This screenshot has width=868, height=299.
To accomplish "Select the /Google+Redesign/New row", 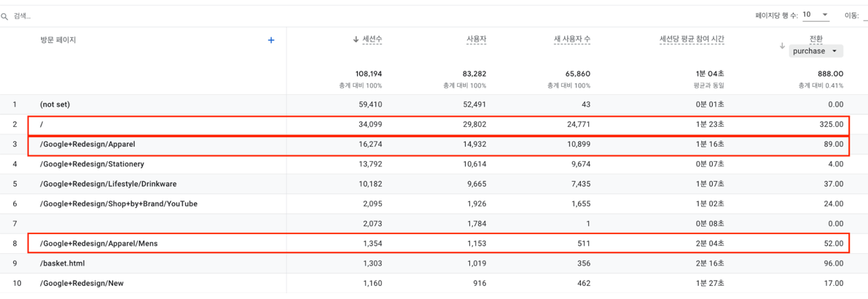I will pos(82,283).
